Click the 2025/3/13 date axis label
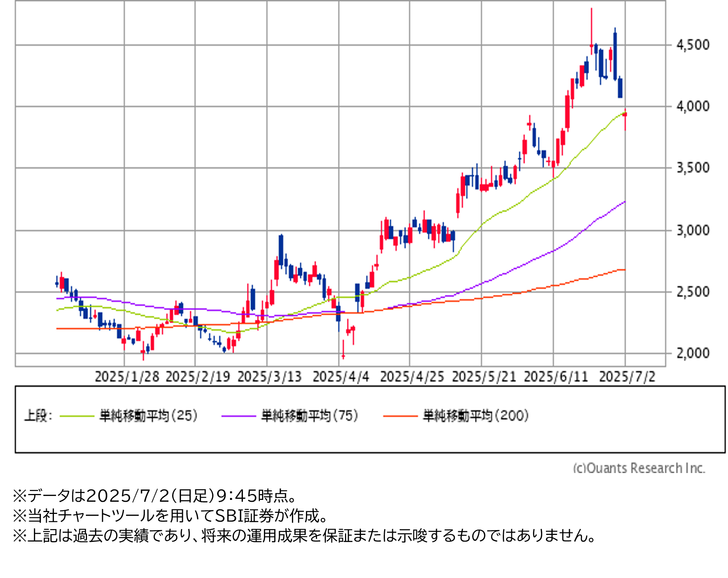 [x=269, y=377]
